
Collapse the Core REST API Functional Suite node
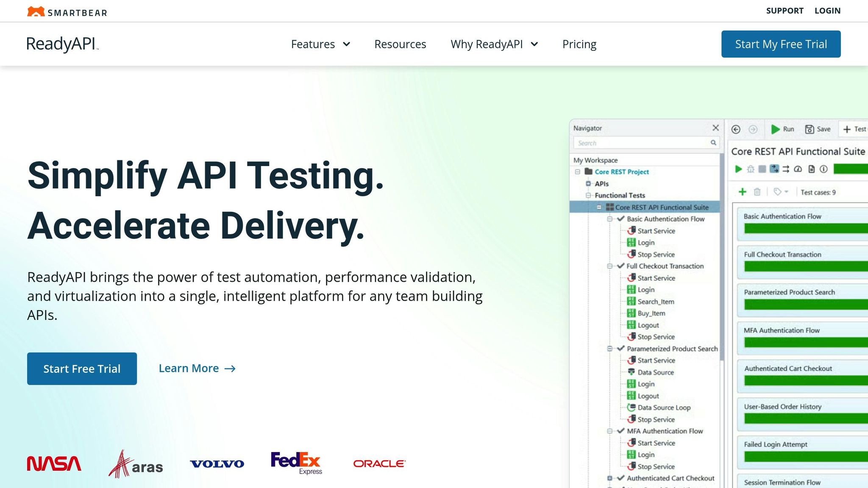[599, 207]
